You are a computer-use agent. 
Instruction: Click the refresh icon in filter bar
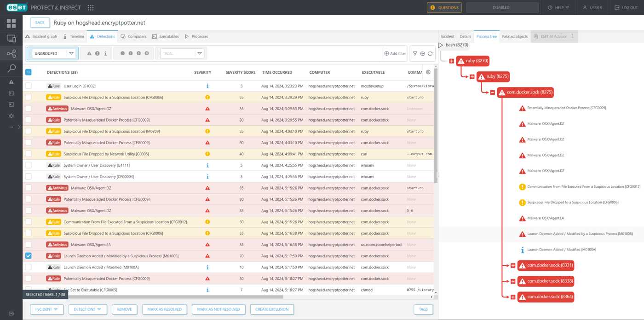430,53
